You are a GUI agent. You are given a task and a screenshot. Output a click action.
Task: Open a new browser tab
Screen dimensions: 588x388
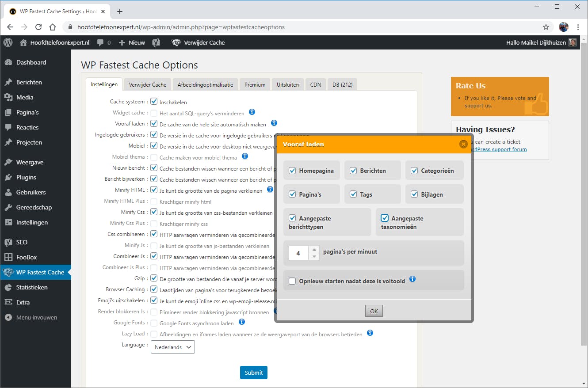(x=120, y=11)
